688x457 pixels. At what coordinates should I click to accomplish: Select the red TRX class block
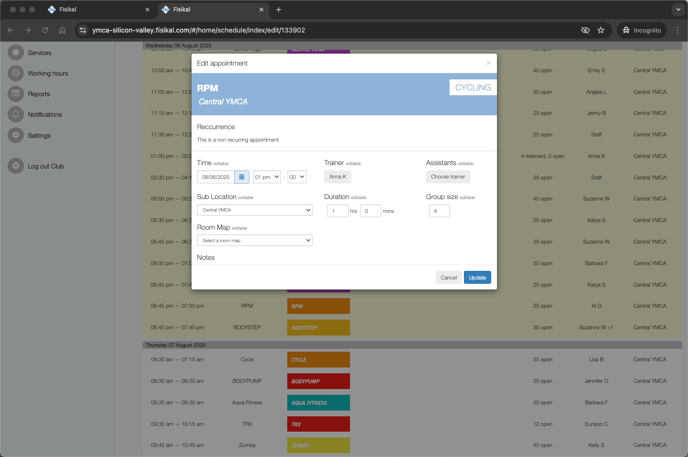319,424
